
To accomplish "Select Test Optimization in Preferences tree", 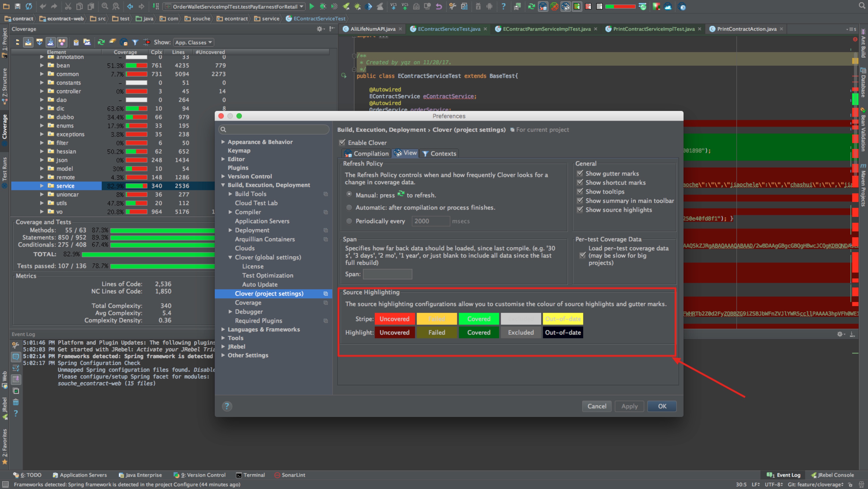I will pyautogui.click(x=268, y=275).
